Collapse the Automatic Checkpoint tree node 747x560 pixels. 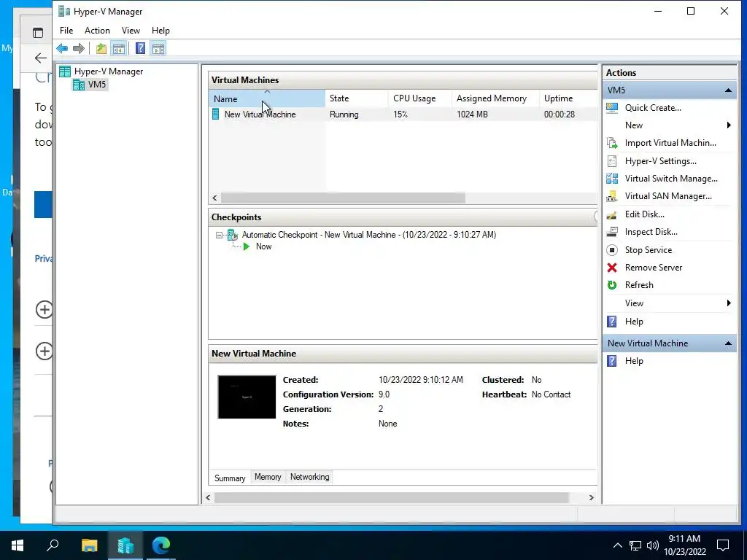pos(219,235)
